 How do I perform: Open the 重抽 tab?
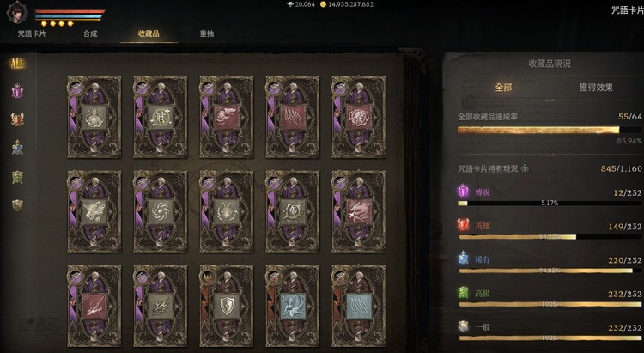[207, 33]
